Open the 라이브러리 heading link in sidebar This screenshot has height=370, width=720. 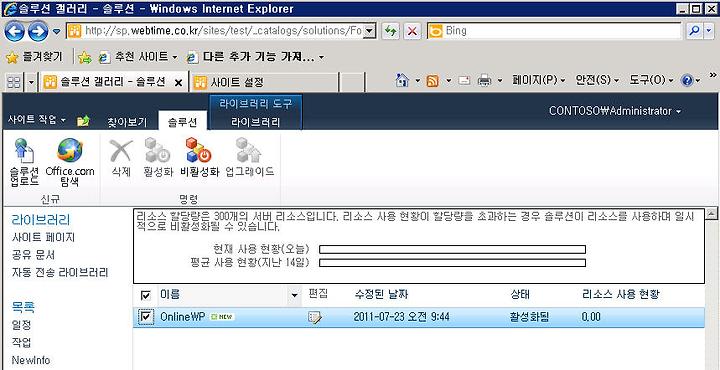click(x=41, y=220)
